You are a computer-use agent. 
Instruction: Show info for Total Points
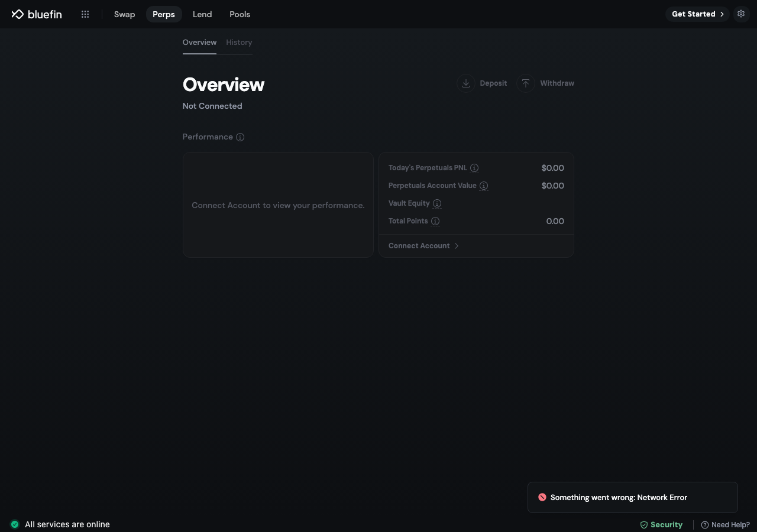click(x=435, y=221)
